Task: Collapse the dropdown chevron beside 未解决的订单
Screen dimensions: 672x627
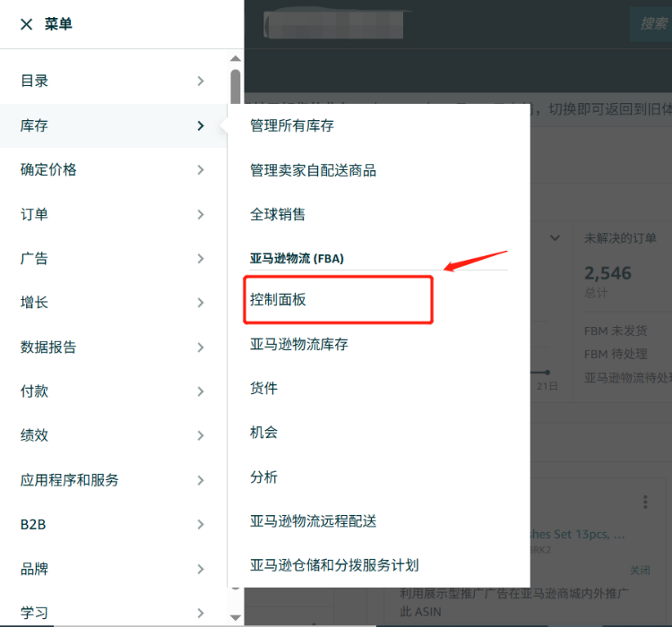Action: coord(555,238)
